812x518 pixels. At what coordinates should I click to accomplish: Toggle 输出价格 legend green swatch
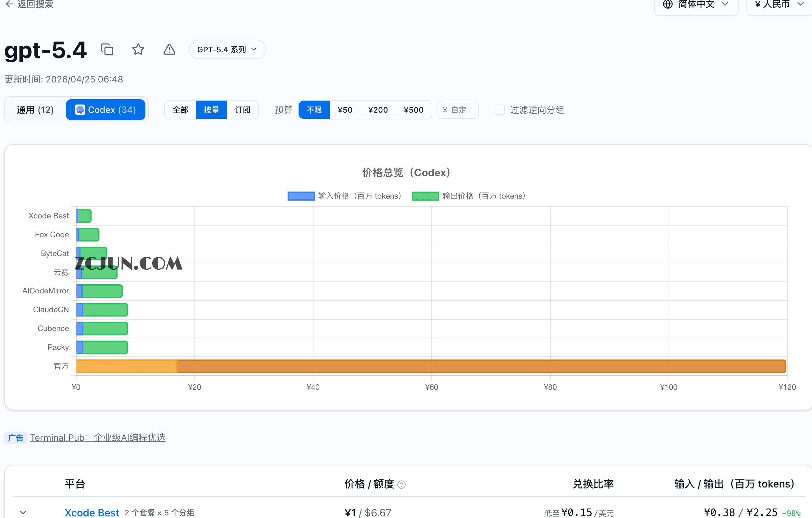tap(425, 196)
